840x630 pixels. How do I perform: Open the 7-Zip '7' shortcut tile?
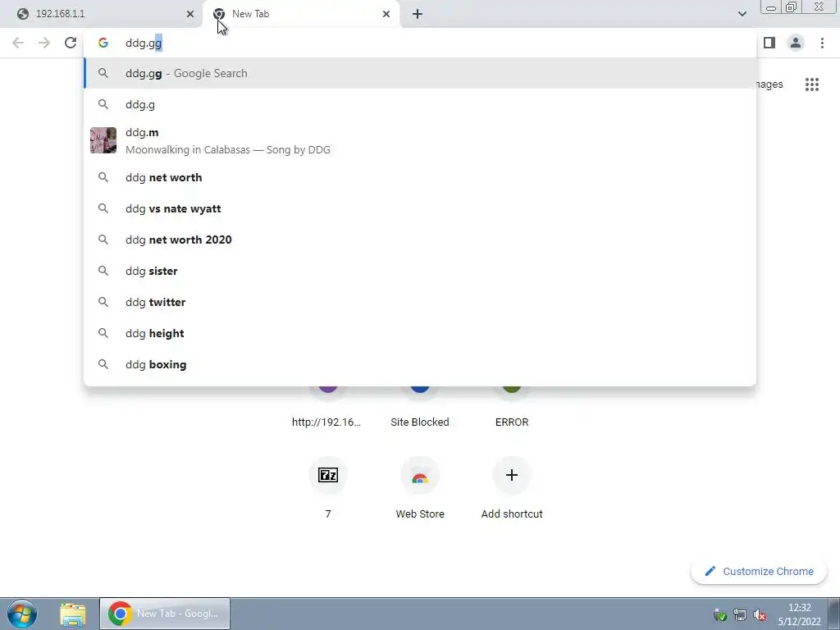[x=328, y=487]
